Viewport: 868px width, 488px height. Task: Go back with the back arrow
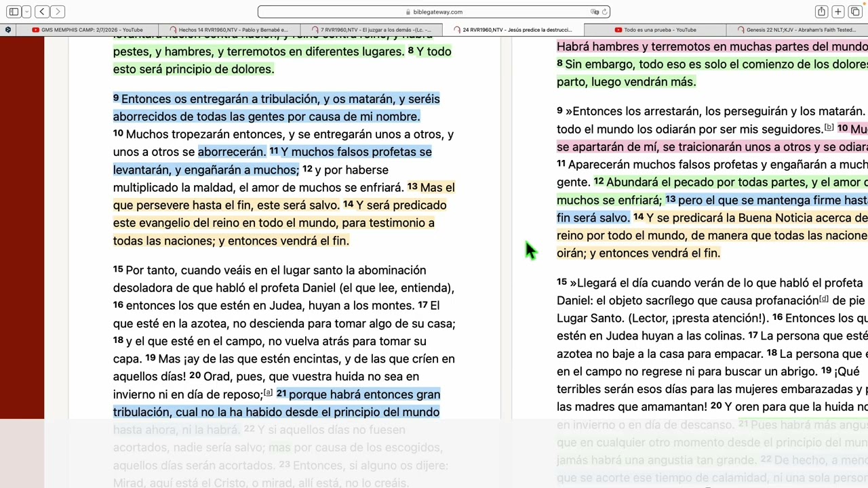point(42,12)
